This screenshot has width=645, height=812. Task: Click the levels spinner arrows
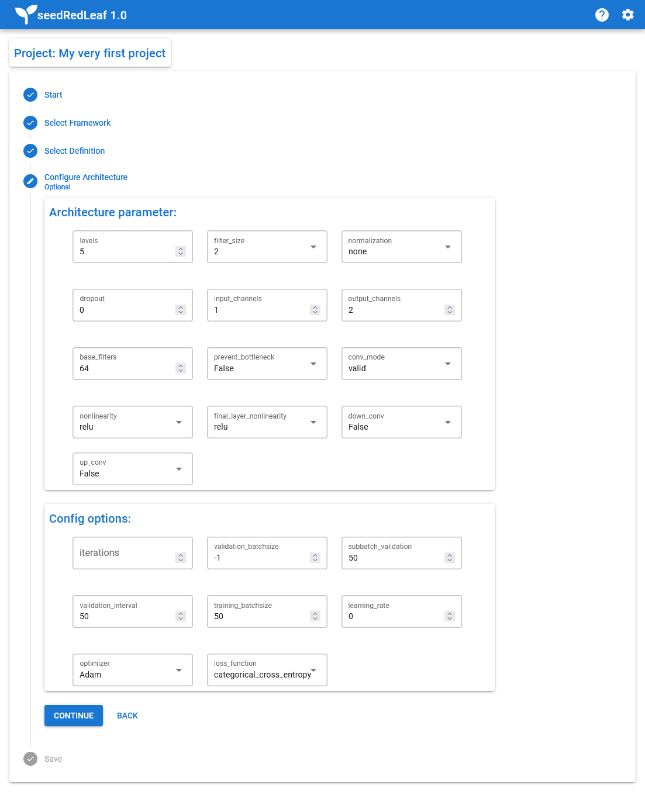(181, 251)
